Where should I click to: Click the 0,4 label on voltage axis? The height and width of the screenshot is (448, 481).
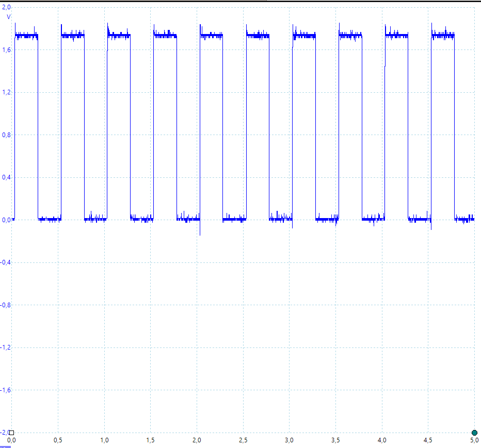pyautogui.click(x=6, y=177)
